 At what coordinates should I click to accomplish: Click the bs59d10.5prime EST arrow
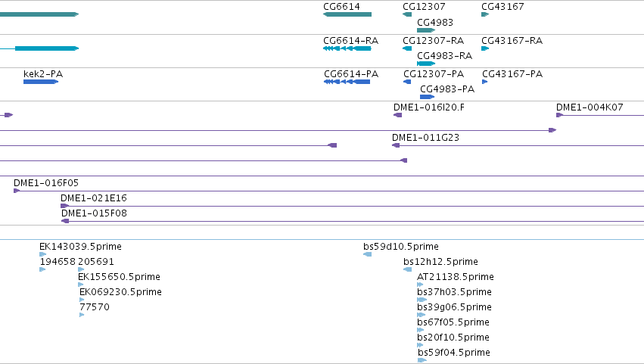point(368,254)
